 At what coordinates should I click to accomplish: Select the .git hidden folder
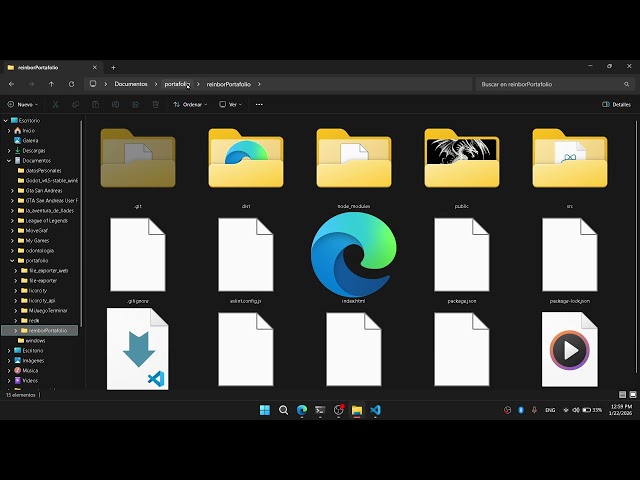pos(138,160)
